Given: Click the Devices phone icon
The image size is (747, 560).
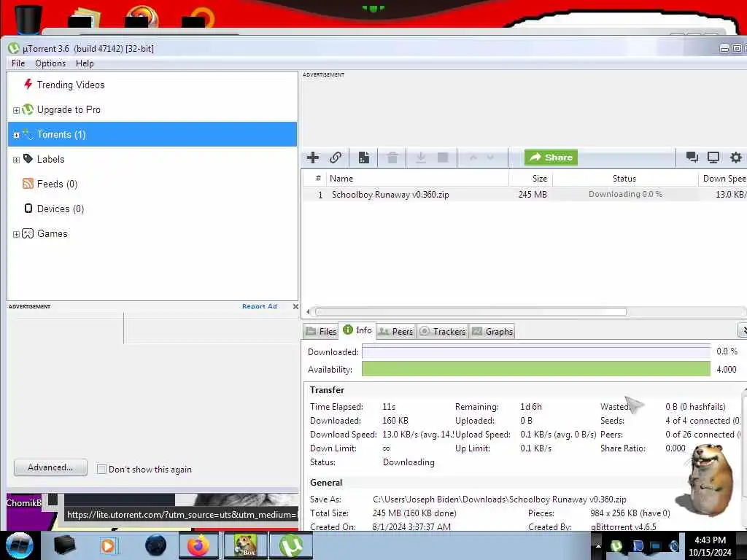Looking at the screenshot, I should coord(28,209).
